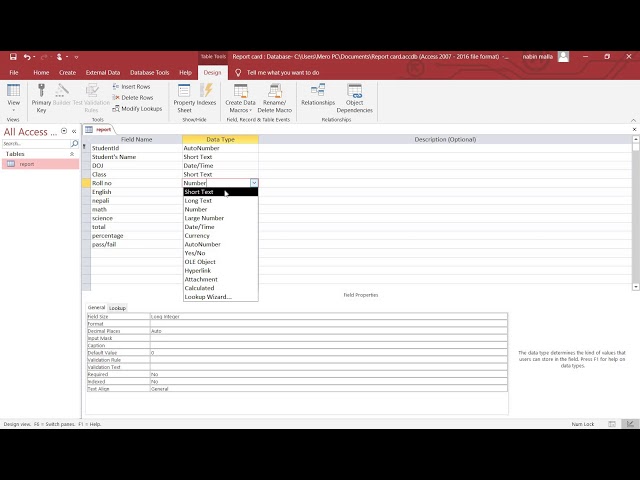The image size is (640, 480).
Task: Toggle the Property Sheet pane
Action: pyautogui.click(x=184, y=98)
